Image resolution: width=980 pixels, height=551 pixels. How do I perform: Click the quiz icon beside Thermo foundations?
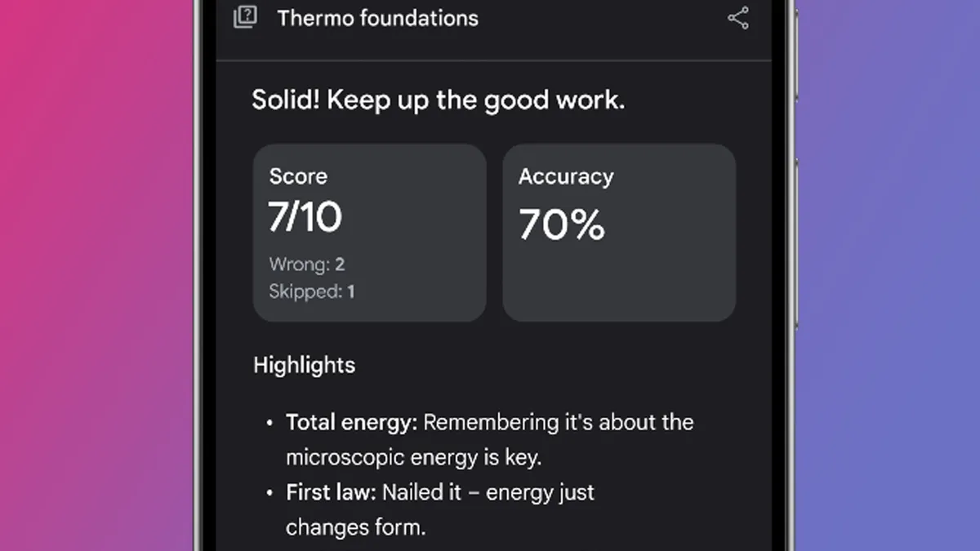tap(245, 18)
